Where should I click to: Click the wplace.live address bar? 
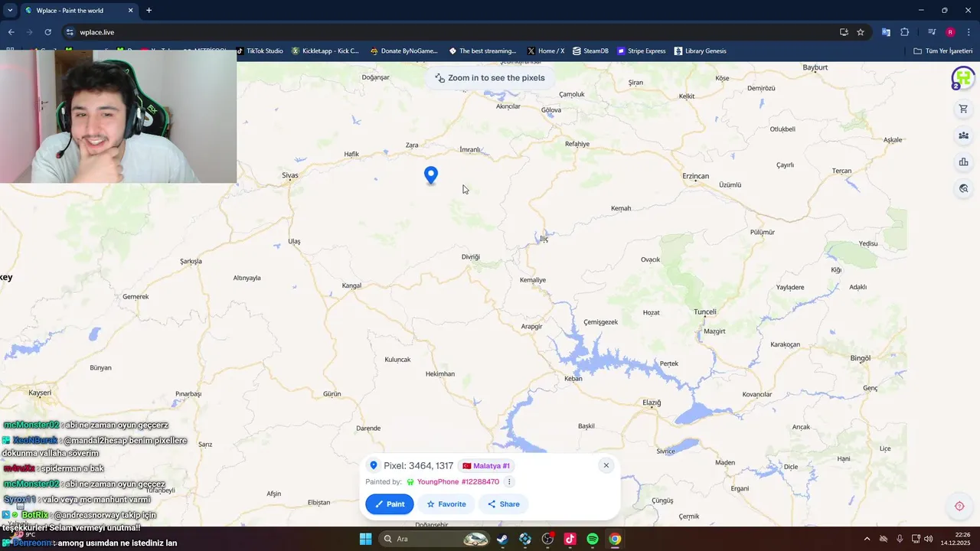452,32
